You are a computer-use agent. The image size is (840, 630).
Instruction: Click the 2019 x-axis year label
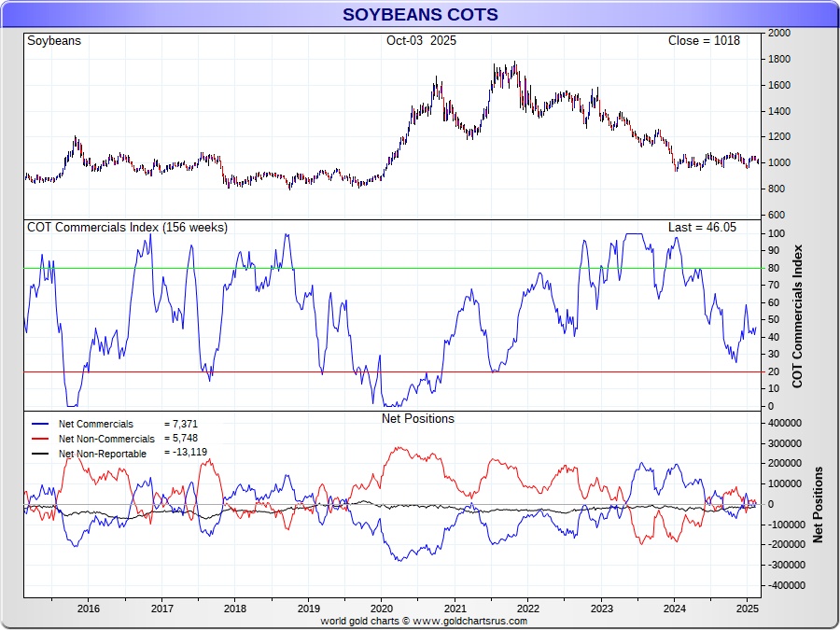pos(308,609)
